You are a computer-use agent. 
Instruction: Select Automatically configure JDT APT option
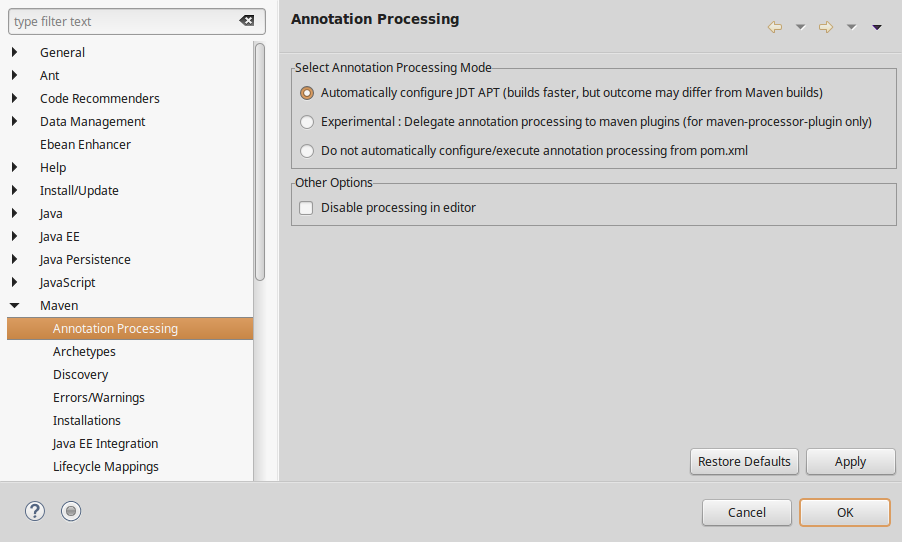click(307, 93)
